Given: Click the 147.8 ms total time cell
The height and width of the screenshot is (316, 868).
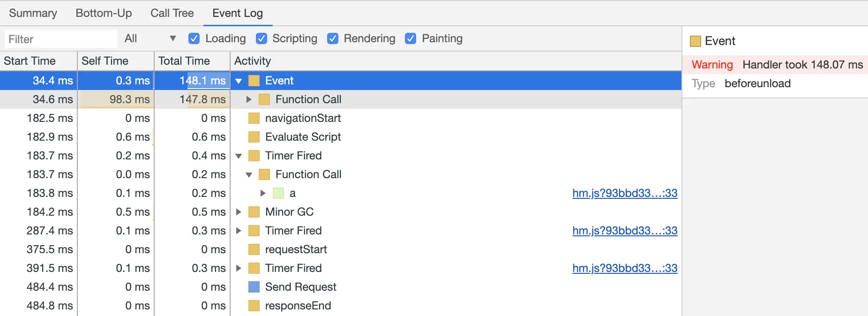Looking at the screenshot, I should (x=192, y=99).
